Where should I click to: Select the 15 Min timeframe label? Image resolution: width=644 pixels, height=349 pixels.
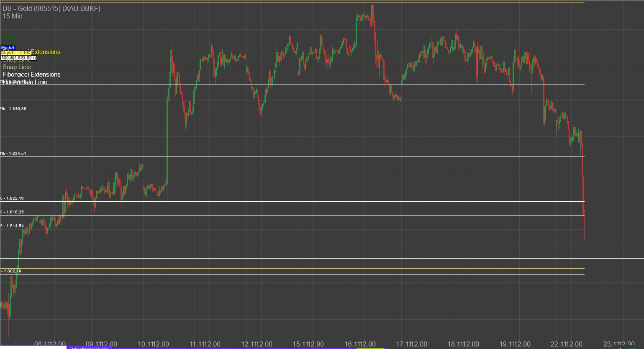coord(13,16)
